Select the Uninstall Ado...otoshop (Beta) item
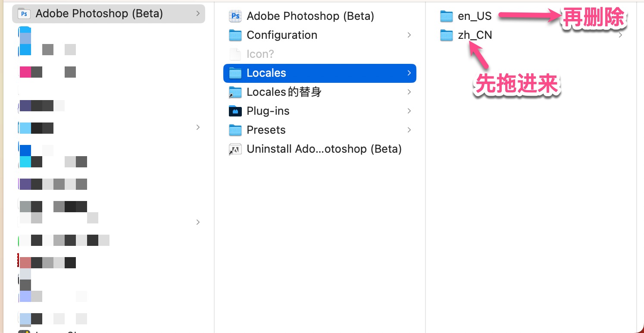 click(x=324, y=149)
